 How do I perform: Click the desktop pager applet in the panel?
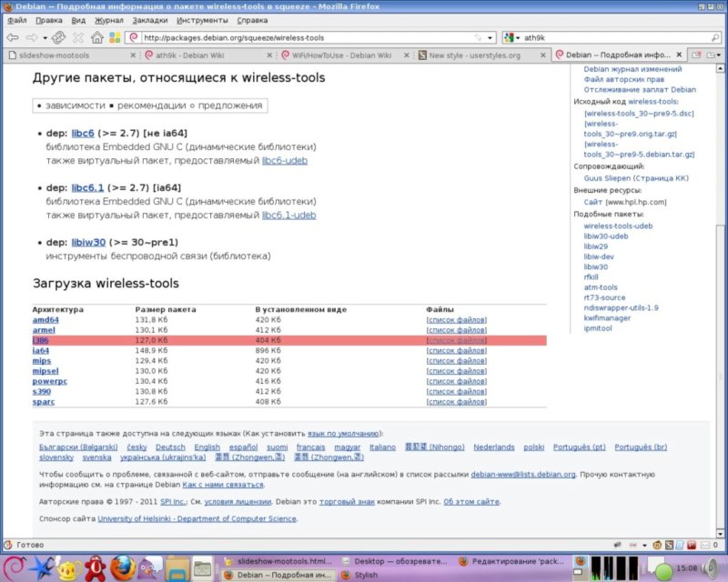(581, 567)
